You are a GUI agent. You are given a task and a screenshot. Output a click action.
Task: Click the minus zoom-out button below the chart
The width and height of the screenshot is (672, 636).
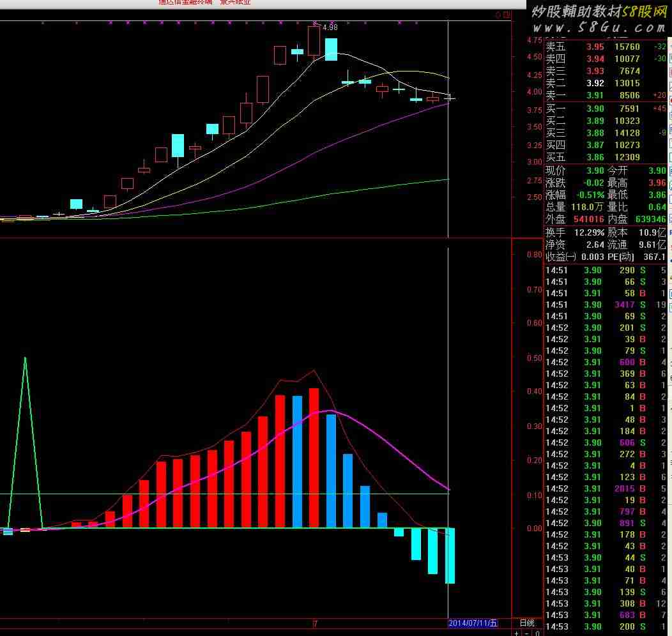[527, 633]
